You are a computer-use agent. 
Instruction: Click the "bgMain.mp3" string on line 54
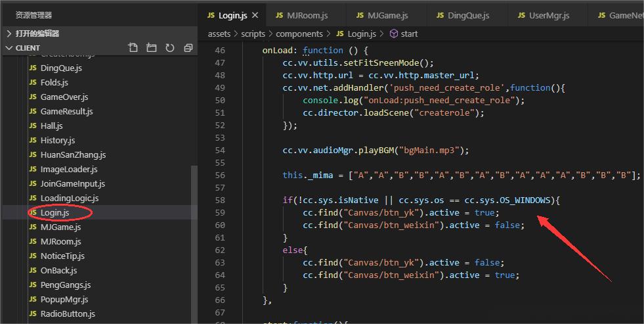[x=429, y=150]
